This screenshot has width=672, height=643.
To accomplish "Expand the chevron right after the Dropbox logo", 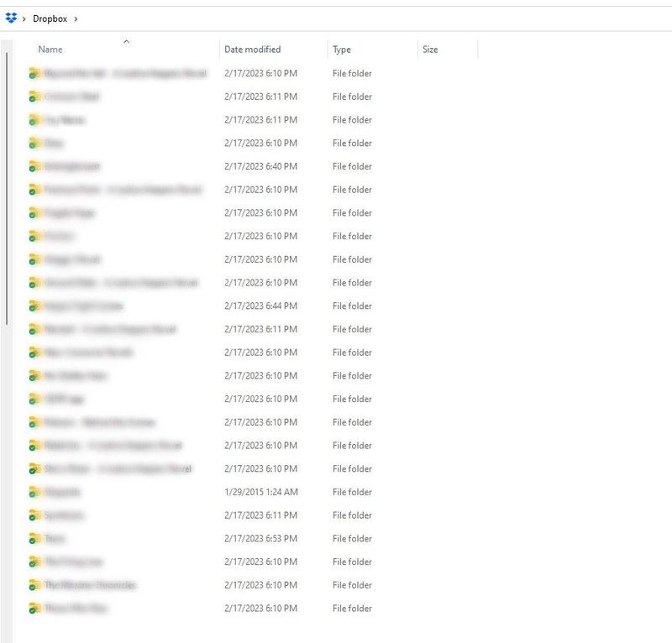I will click(24, 18).
